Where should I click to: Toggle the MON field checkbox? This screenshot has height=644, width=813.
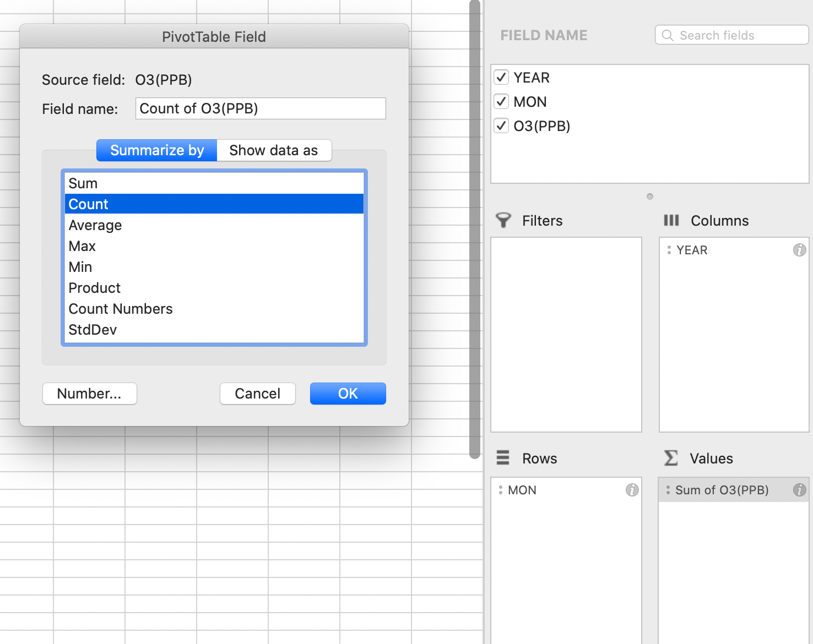coord(501,102)
